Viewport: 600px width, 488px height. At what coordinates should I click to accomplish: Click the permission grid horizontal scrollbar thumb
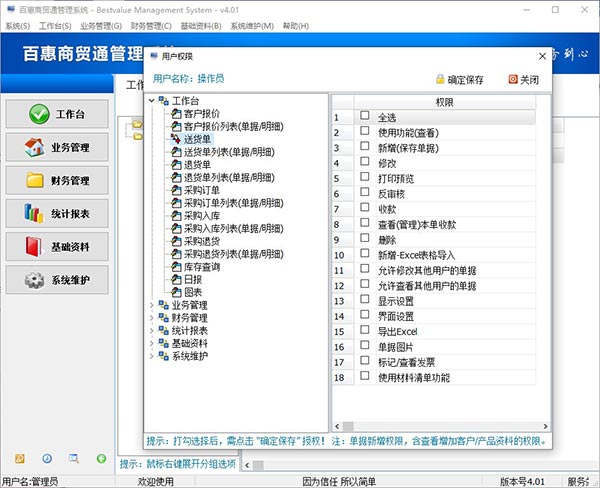click(x=348, y=426)
